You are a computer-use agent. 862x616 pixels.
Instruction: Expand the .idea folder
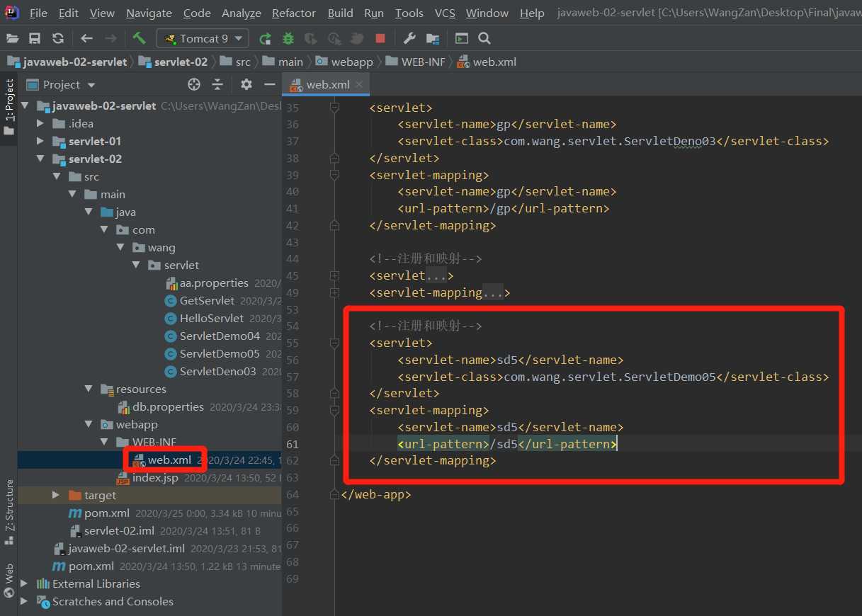[x=42, y=124]
